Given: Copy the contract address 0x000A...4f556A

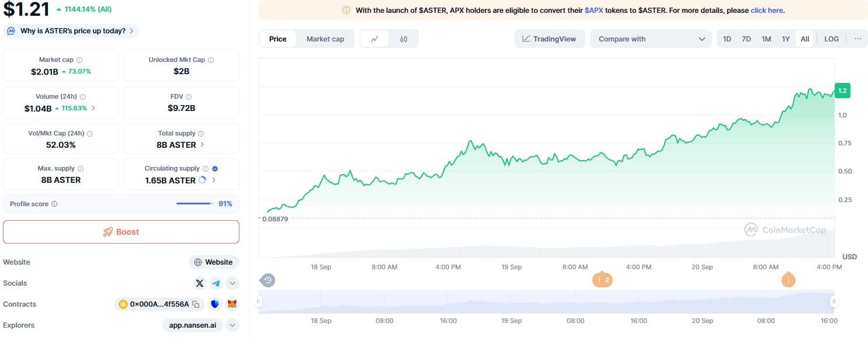Looking at the screenshot, I should 196,304.
